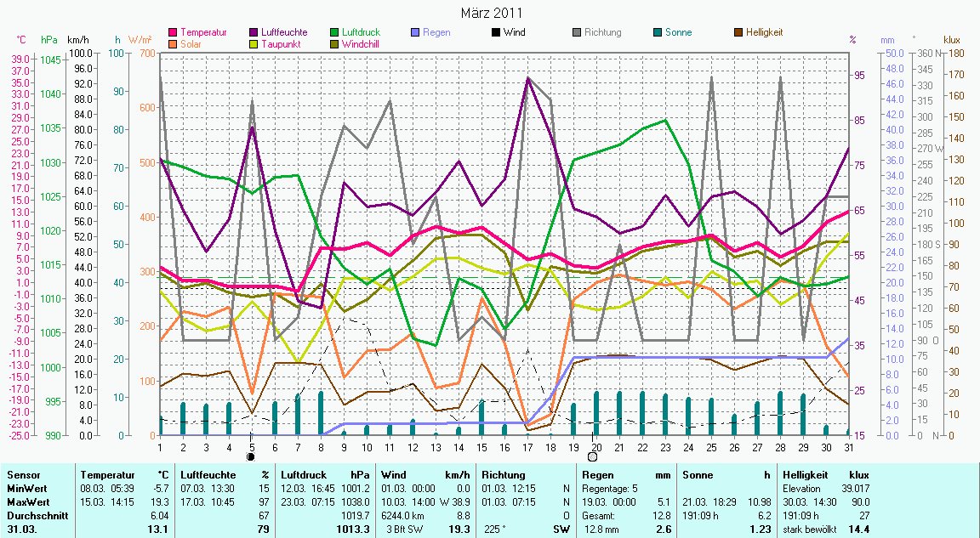Image resolution: width=980 pixels, height=538 pixels.
Task: Click the new moon icon below day 5
Action: click(251, 456)
